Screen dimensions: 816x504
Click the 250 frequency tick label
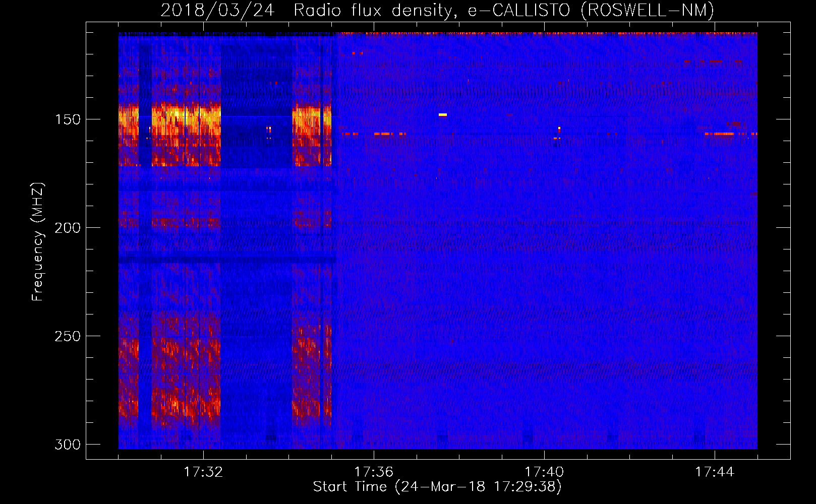click(68, 336)
